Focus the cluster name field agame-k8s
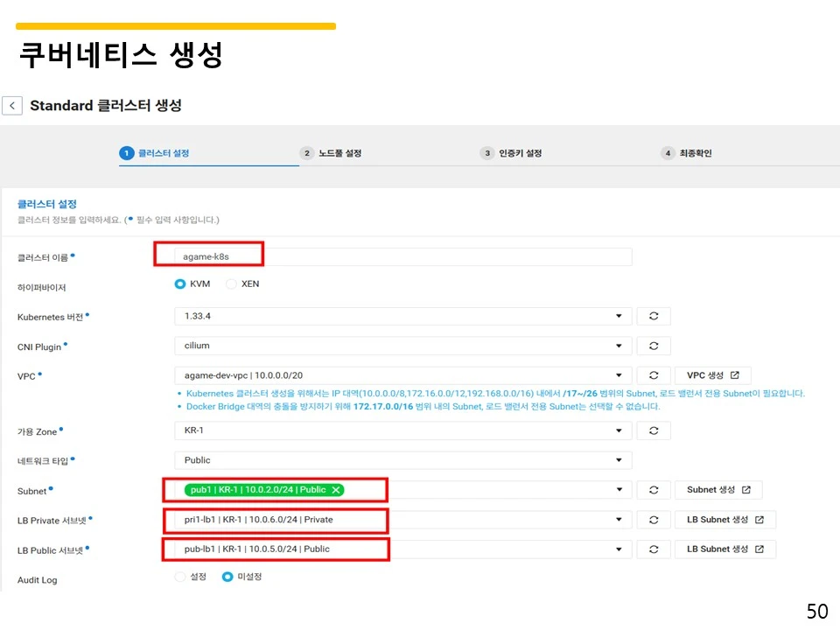 (x=402, y=256)
